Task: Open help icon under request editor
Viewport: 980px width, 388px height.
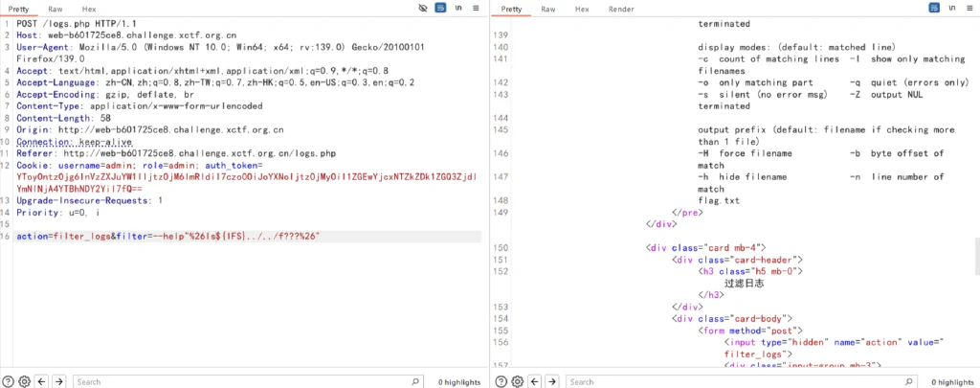Action: tap(8, 381)
